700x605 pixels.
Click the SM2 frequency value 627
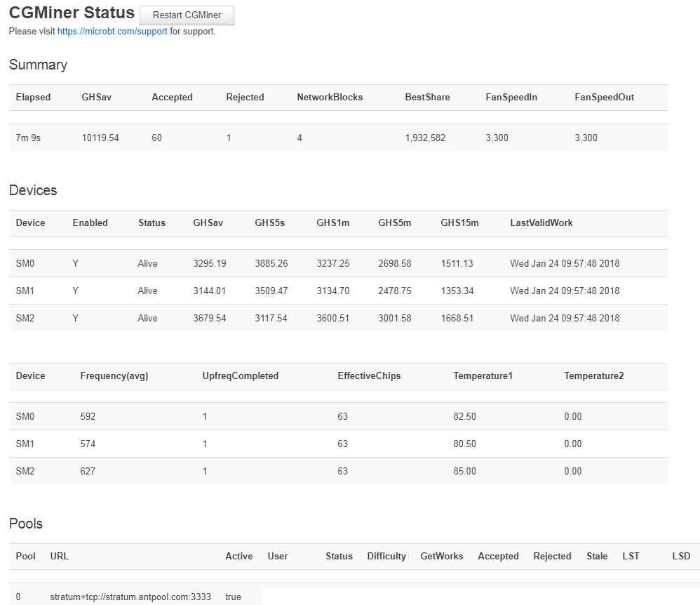pyautogui.click(x=88, y=471)
